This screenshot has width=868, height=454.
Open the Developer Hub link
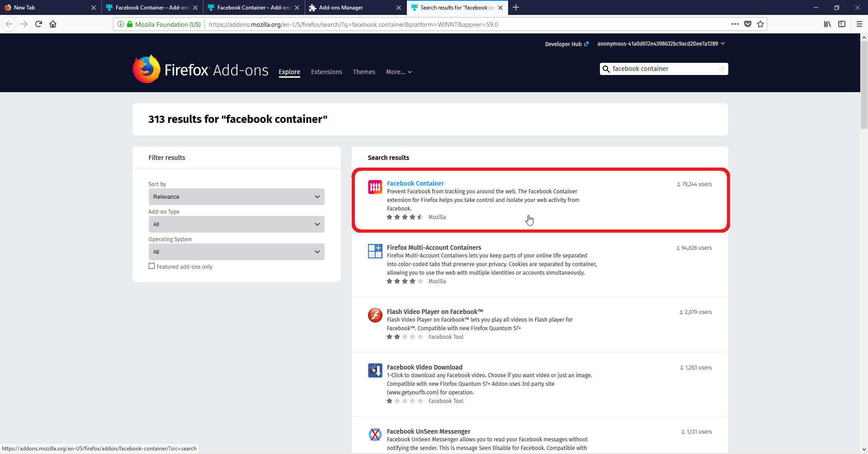coord(567,44)
